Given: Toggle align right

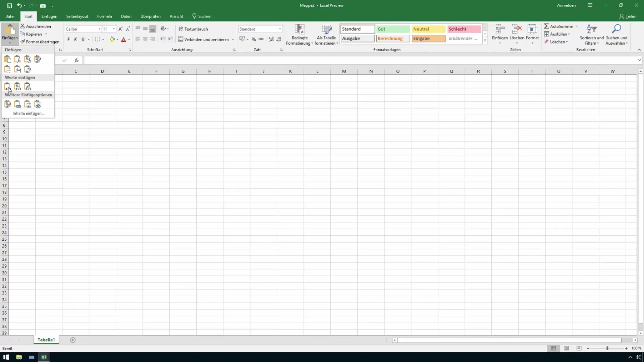Looking at the screenshot, I should (153, 39).
